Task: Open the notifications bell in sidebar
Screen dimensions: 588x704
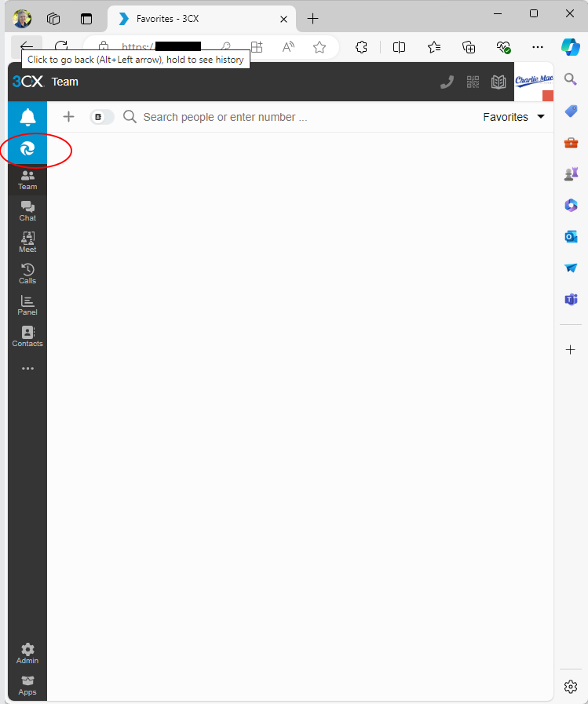Action: pyautogui.click(x=27, y=118)
